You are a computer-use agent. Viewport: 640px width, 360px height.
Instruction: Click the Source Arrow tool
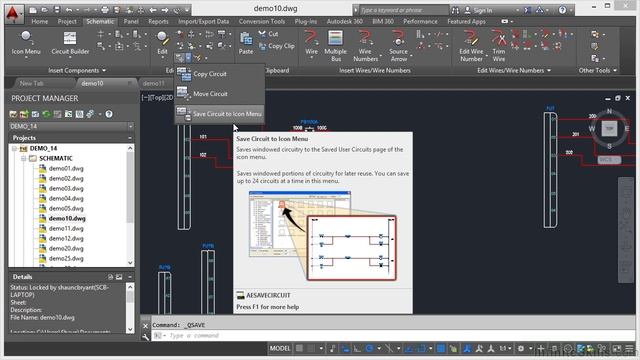tap(398, 46)
